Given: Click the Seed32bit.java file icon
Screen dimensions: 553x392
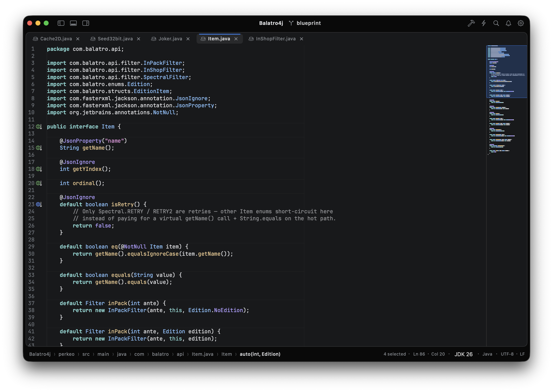Looking at the screenshot, I should pos(93,39).
